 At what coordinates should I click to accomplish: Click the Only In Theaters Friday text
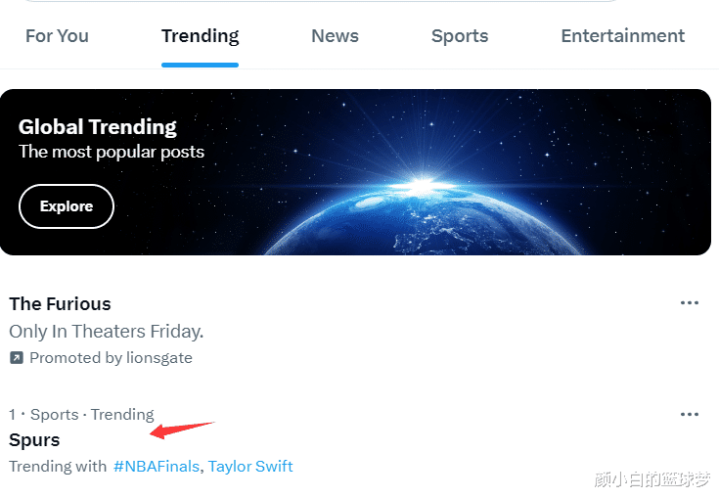pos(106,331)
